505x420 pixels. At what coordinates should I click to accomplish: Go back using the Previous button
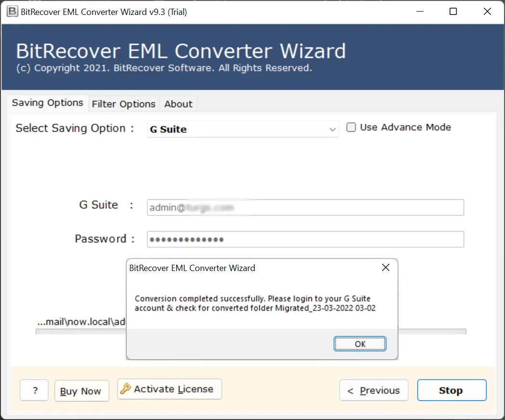point(373,391)
